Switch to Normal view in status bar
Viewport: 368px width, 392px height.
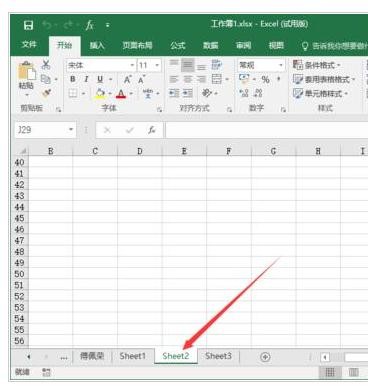point(330,372)
